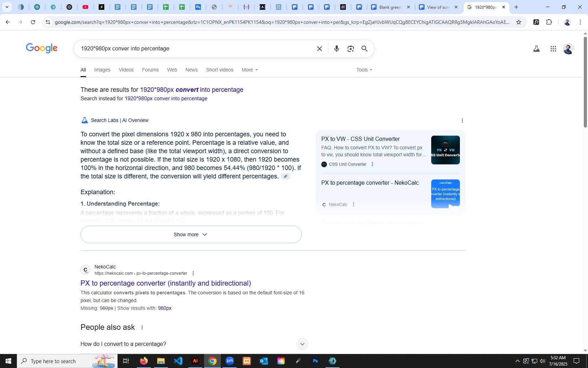This screenshot has width=588, height=368.
Task: Click the page vertical scrollbar
Action: click(x=585, y=82)
